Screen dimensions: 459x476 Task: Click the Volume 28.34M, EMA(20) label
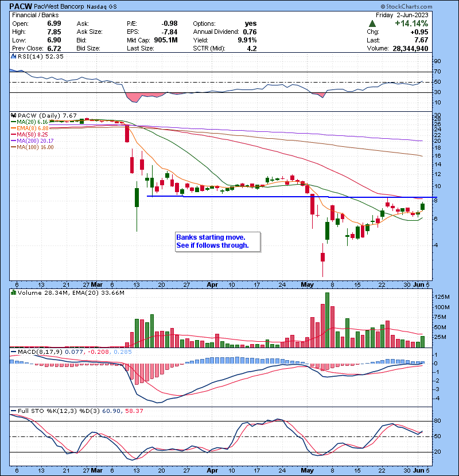(x=71, y=293)
